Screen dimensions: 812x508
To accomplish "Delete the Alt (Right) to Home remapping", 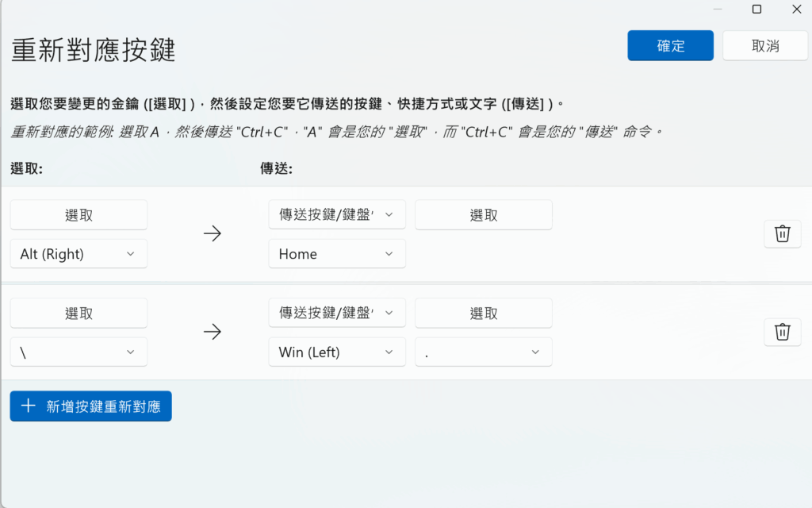I will (x=782, y=234).
